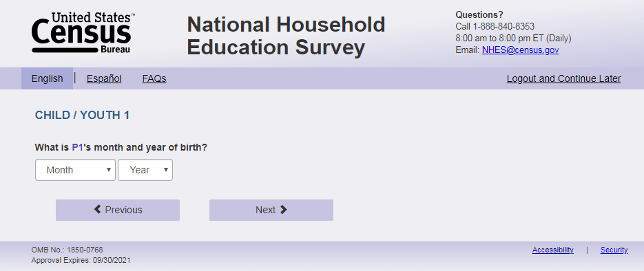The width and height of the screenshot is (644, 271).
Task: Click Logout and Continue Later
Action: click(563, 78)
